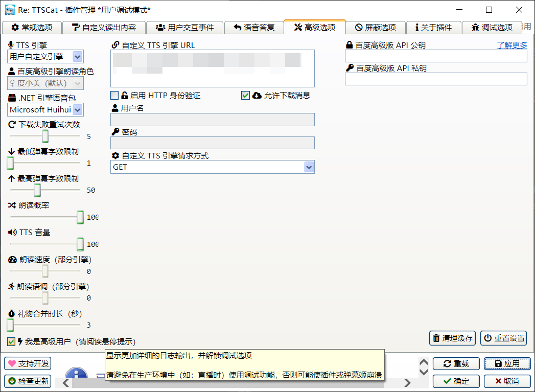This screenshot has height=392, width=535.
Task: Click the microphone icon beside TTS 引擎
Action: [11, 45]
